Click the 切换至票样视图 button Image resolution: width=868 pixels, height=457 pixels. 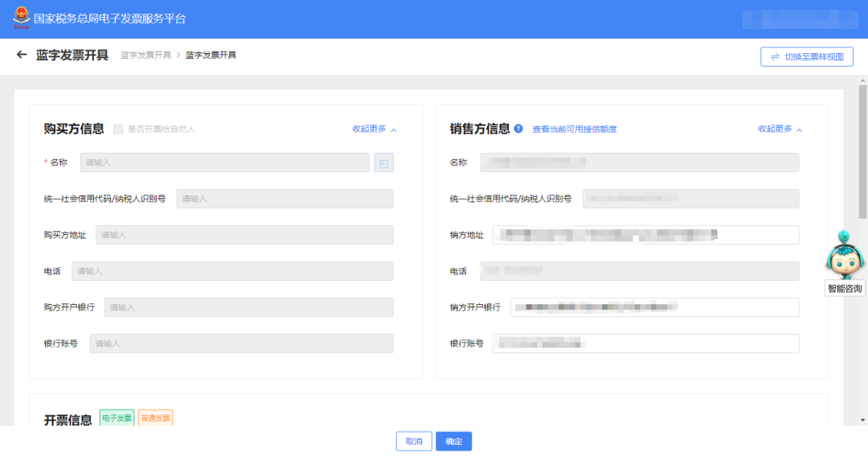(807, 57)
